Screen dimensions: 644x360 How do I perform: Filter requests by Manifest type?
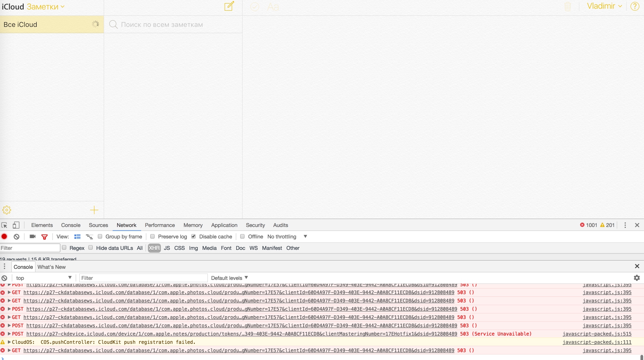tap(272, 248)
